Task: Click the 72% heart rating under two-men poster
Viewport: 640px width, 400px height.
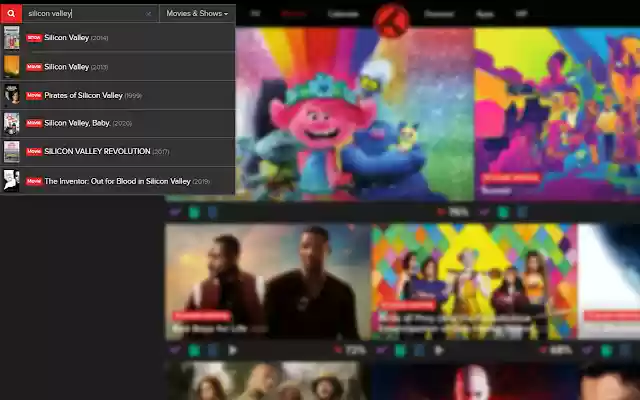Action: pos(350,350)
